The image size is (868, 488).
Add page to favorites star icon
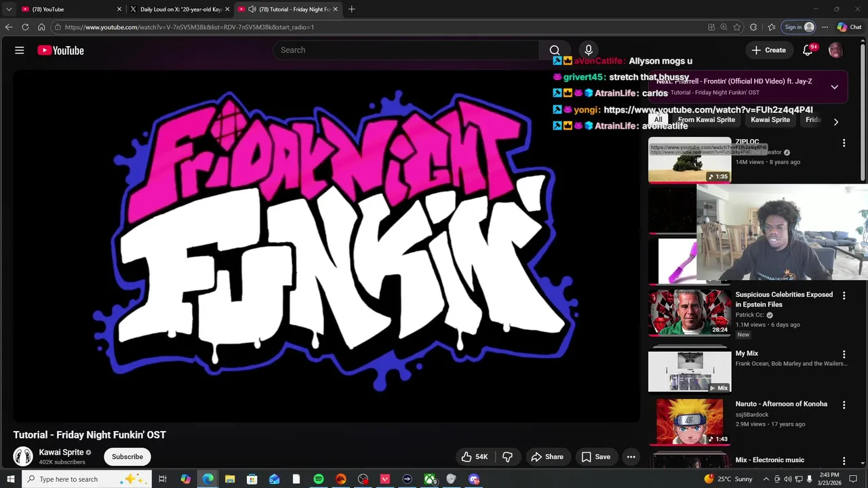click(x=737, y=27)
